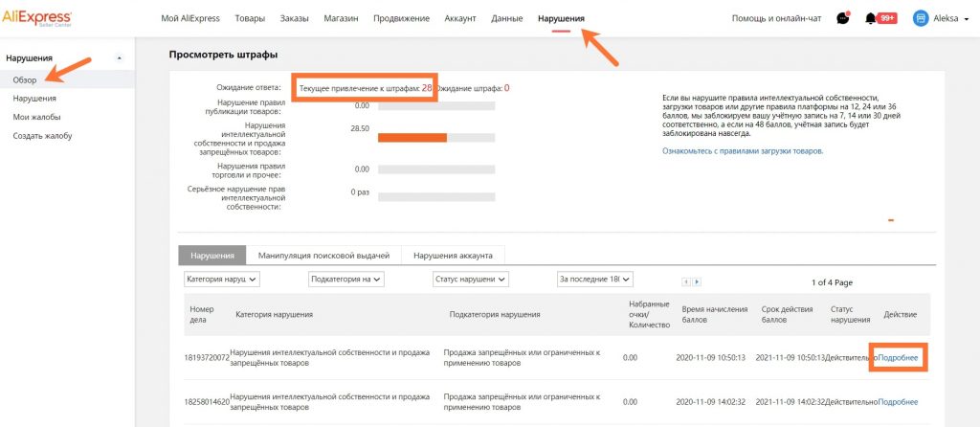Click the 28.50 score value
The image size is (980, 427).
pos(361,128)
